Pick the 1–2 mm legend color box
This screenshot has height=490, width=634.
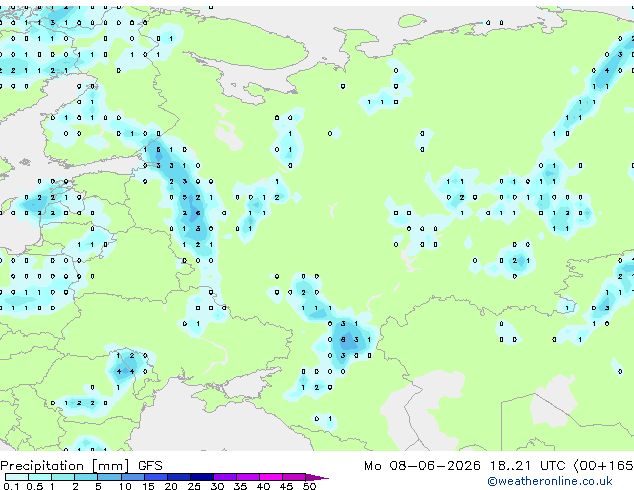click(63, 477)
